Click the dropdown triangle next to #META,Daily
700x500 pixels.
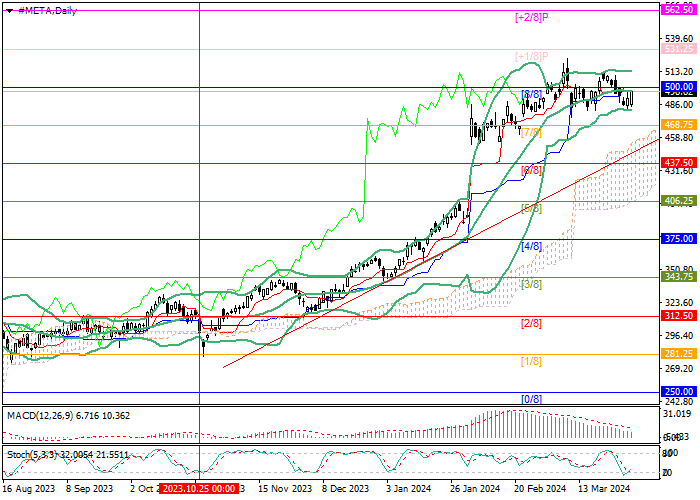9,11
